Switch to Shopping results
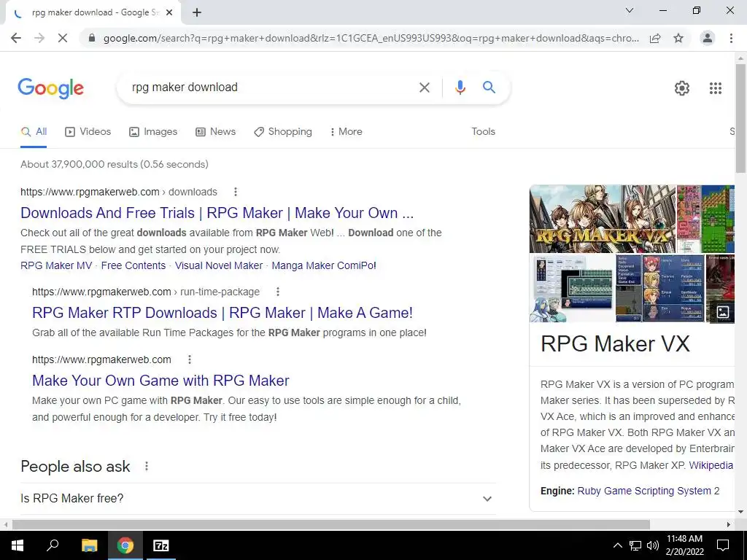The height and width of the screenshot is (560, 747). [x=283, y=132]
